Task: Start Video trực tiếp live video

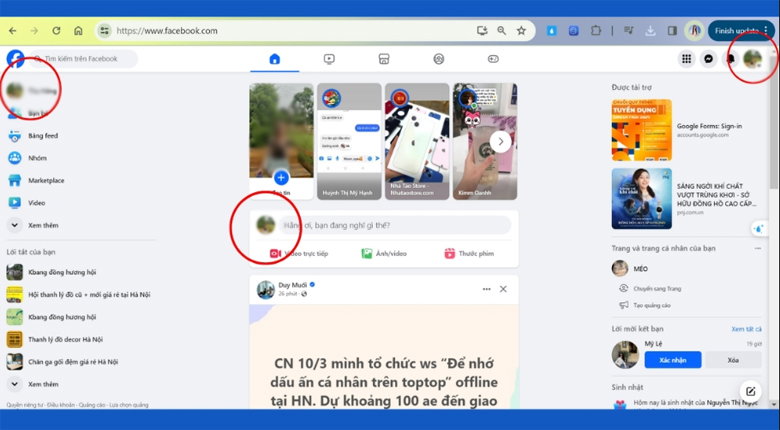Action: [298, 254]
